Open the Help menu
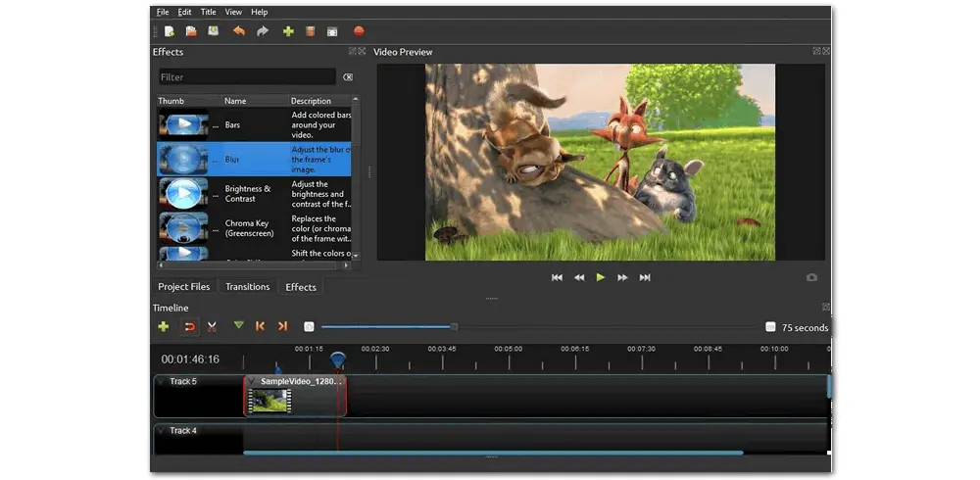This screenshot has height=480, width=980. [x=260, y=12]
